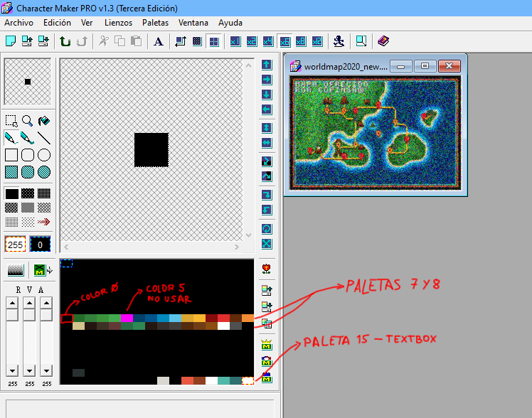The image size is (532, 418).
Task: Click blue (A) channel down arrow
Action: pos(46,370)
